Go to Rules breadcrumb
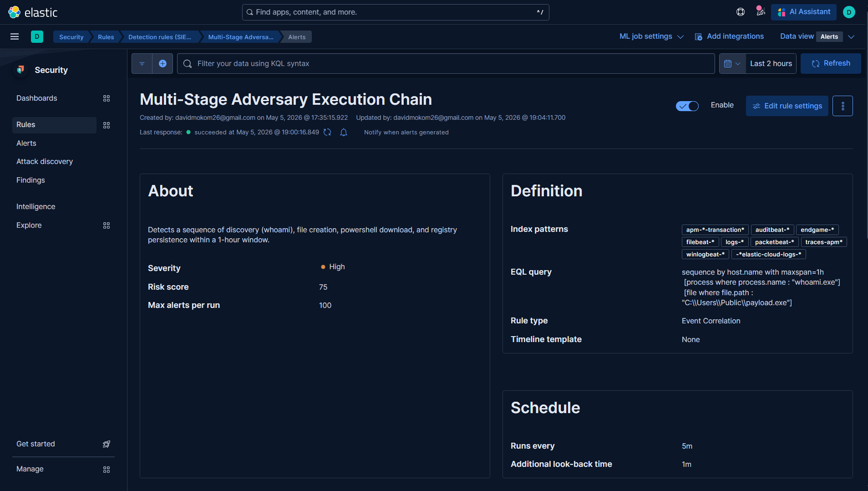The width and height of the screenshot is (868, 491). 106,37
